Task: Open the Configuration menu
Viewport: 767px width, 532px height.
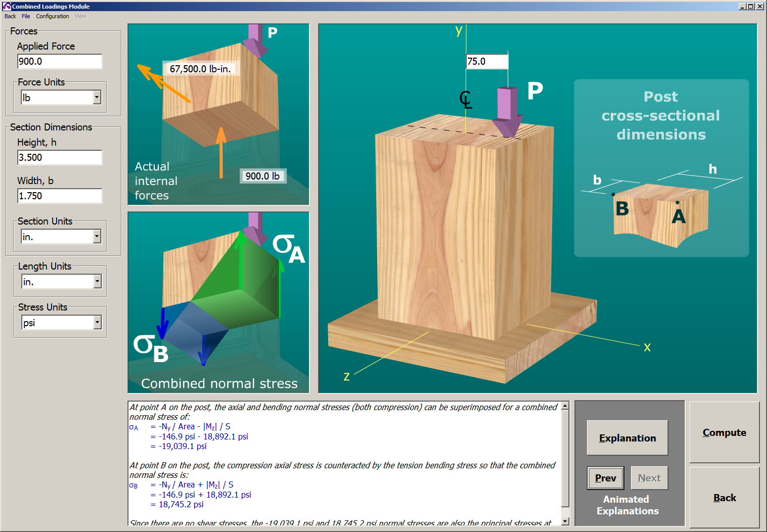Action: click(x=52, y=16)
